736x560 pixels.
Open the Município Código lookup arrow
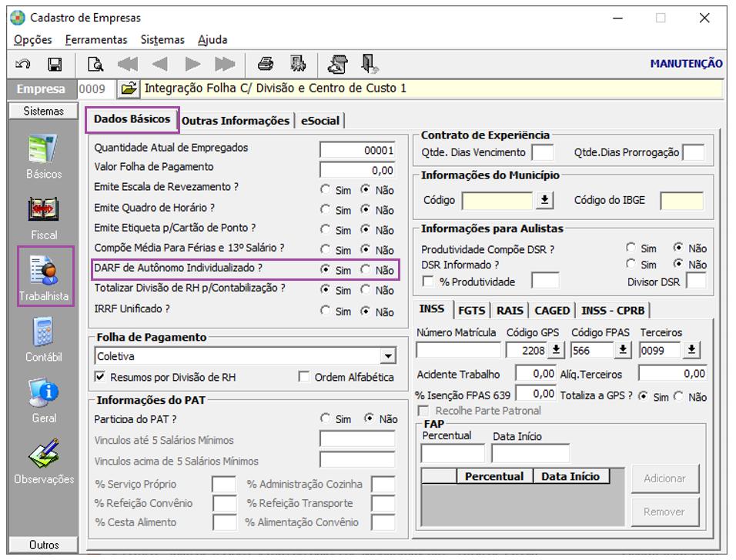pos(544,200)
